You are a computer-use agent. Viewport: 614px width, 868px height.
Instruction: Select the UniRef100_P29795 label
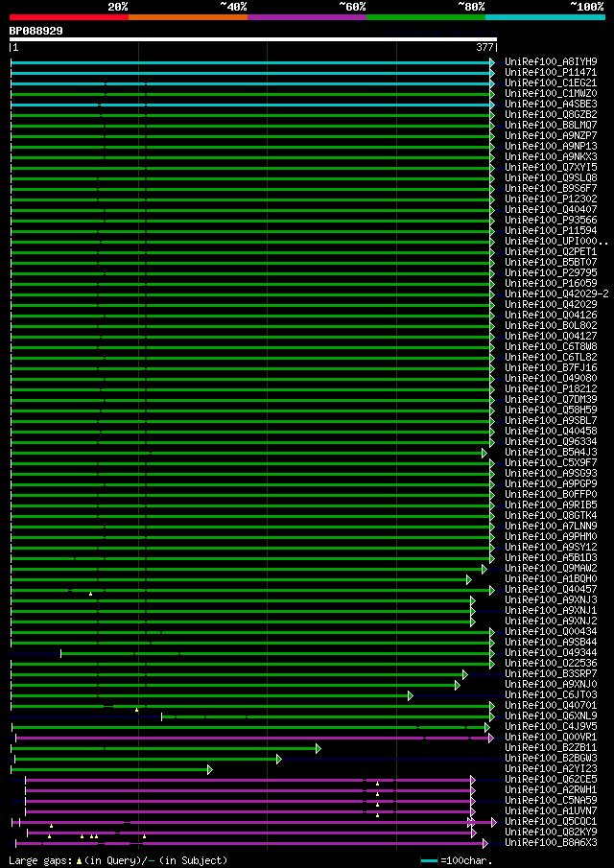(x=551, y=272)
